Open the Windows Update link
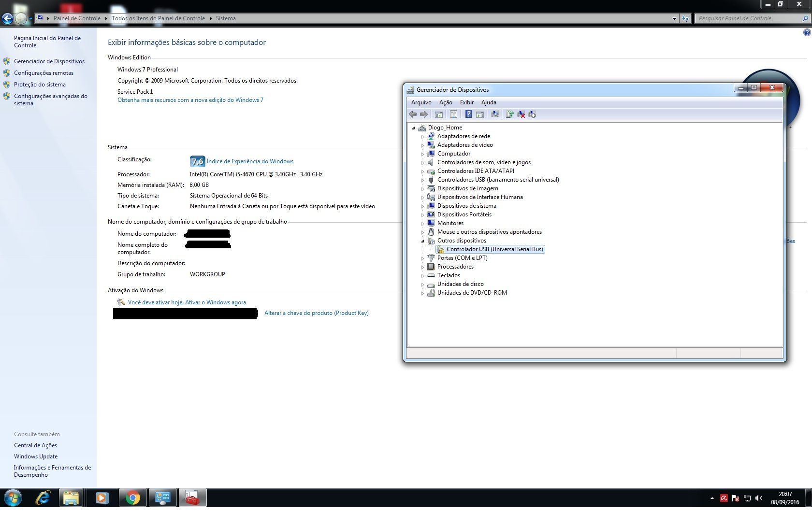 pyautogui.click(x=36, y=456)
